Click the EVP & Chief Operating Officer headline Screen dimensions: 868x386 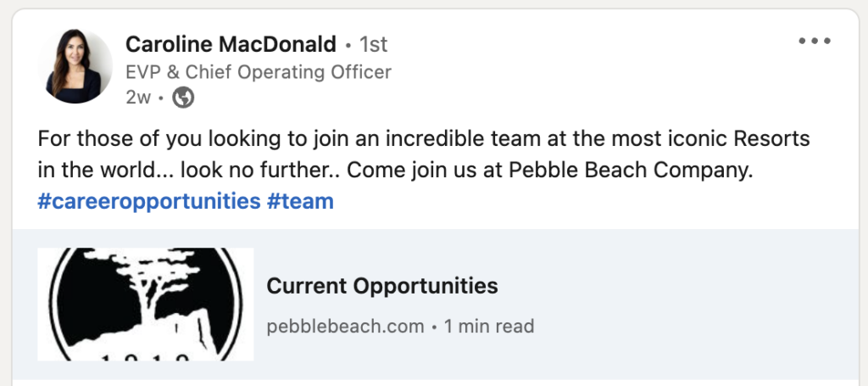(x=259, y=71)
